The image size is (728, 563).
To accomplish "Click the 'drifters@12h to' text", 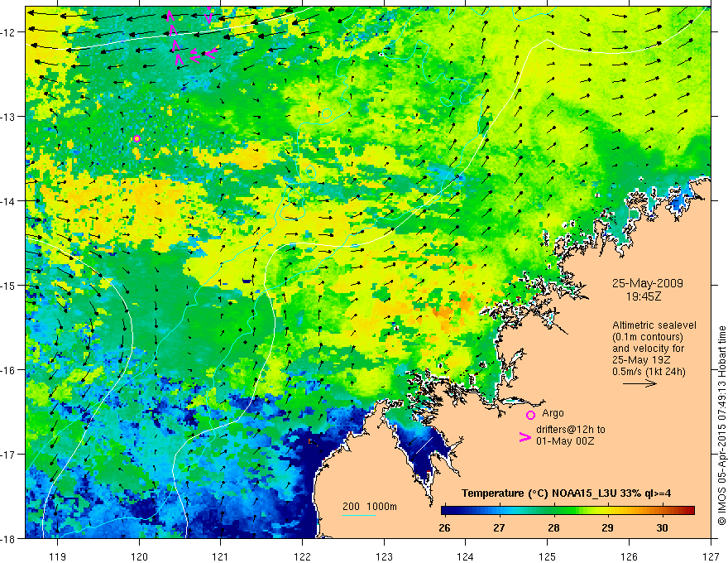I will (571, 430).
